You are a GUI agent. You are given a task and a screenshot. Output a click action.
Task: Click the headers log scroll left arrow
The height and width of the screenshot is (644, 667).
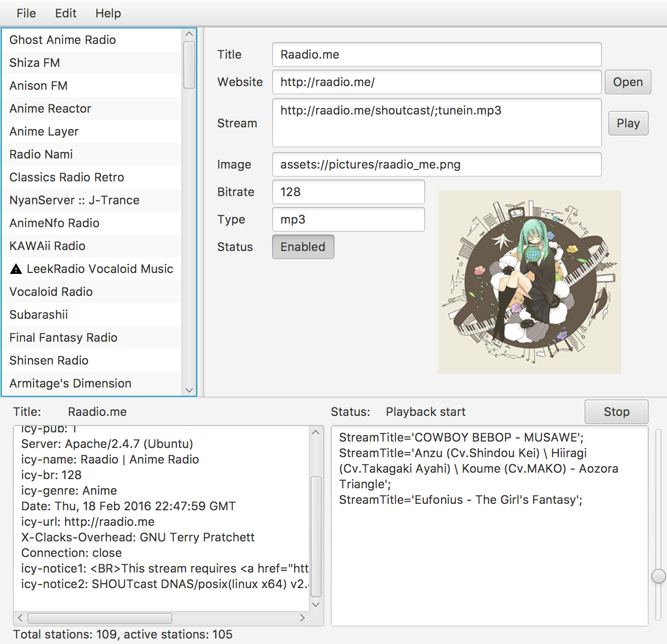click(20, 618)
